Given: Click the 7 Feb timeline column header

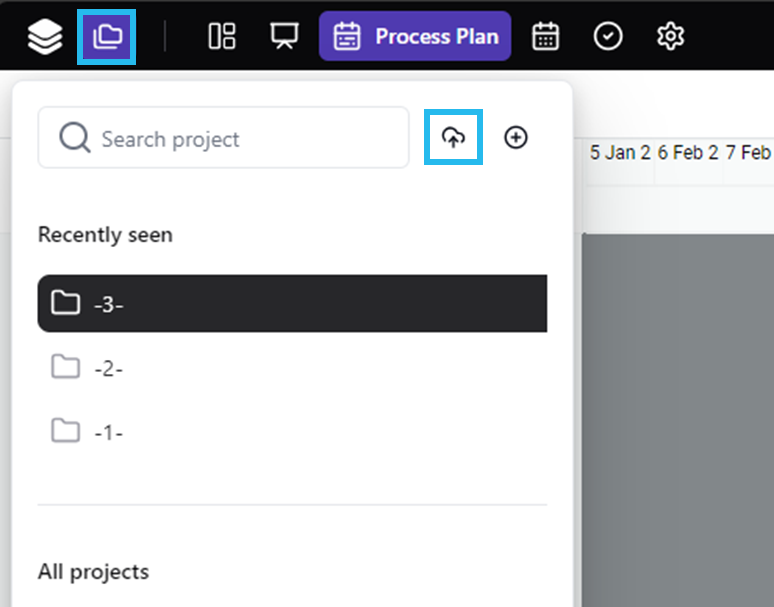Looking at the screenshot, I should pos(748,152).
